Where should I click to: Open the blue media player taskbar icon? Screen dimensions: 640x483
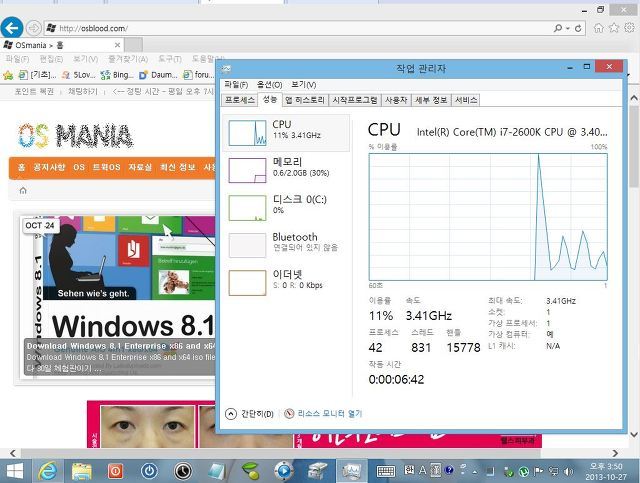284,472
